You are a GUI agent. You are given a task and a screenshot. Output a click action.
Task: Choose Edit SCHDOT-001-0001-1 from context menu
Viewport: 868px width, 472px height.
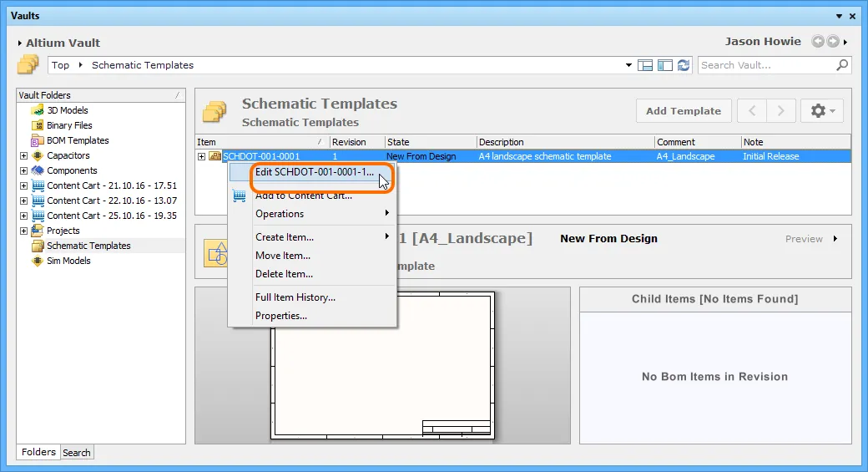pos(313,172)
